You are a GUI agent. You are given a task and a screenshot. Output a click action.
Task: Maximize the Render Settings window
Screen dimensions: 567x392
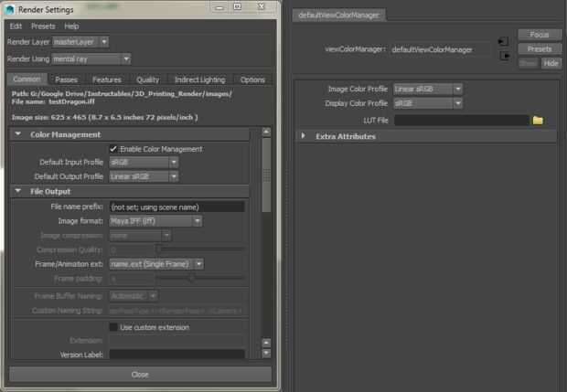[x=238, y=7]
